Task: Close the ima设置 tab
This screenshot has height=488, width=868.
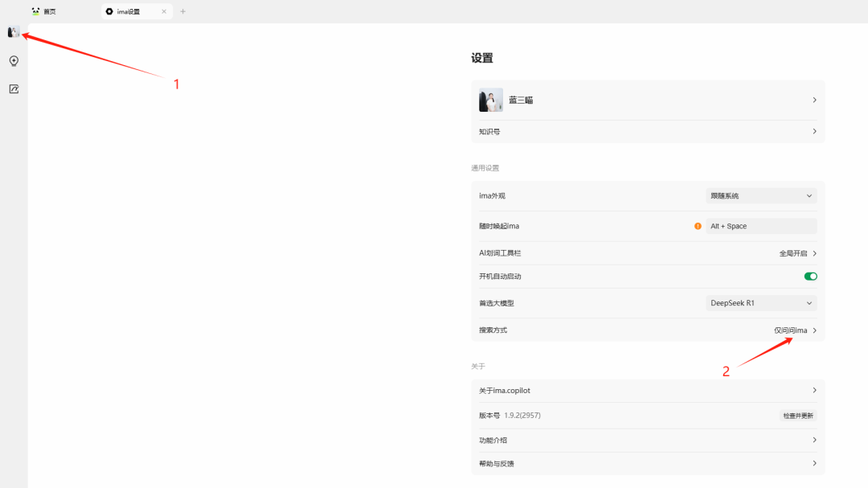Action: [164, 11]
